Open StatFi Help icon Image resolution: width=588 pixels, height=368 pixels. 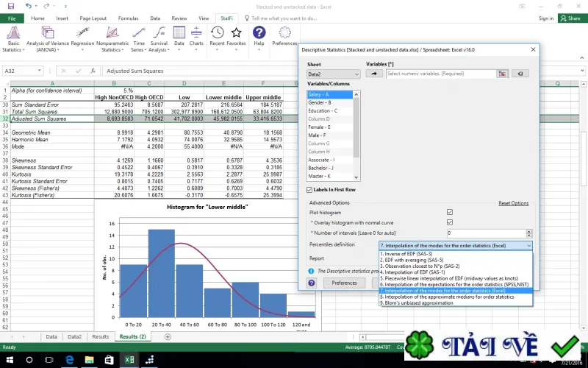pos(259,39)
